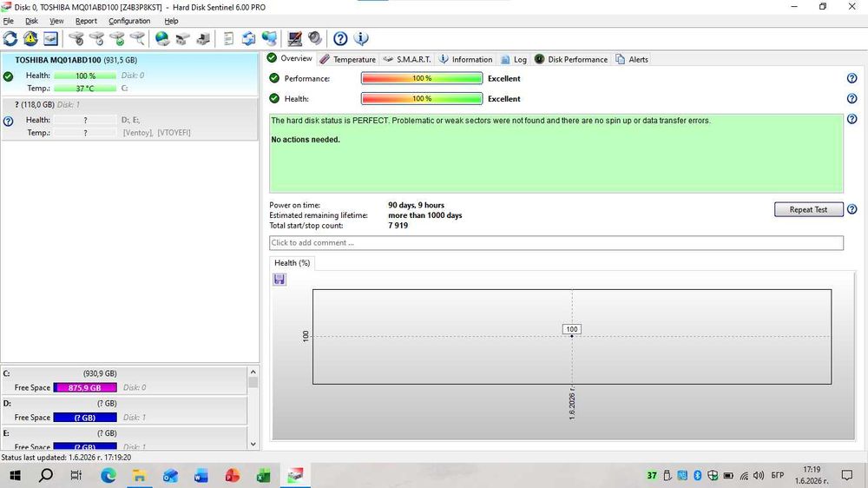Viewport: 868px width, 488px height.
Task: Open the Windows Start menu
Action: point(15,475)
